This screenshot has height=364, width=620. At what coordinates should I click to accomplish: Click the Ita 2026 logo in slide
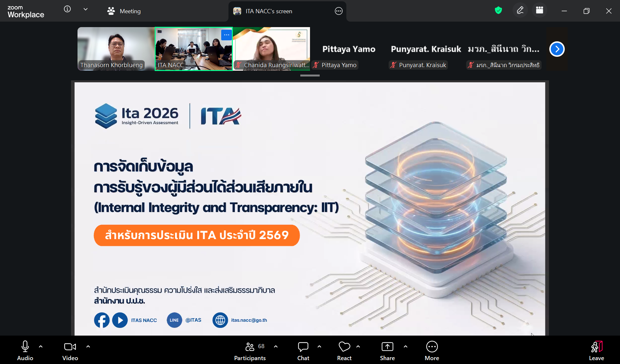(137, 116)
